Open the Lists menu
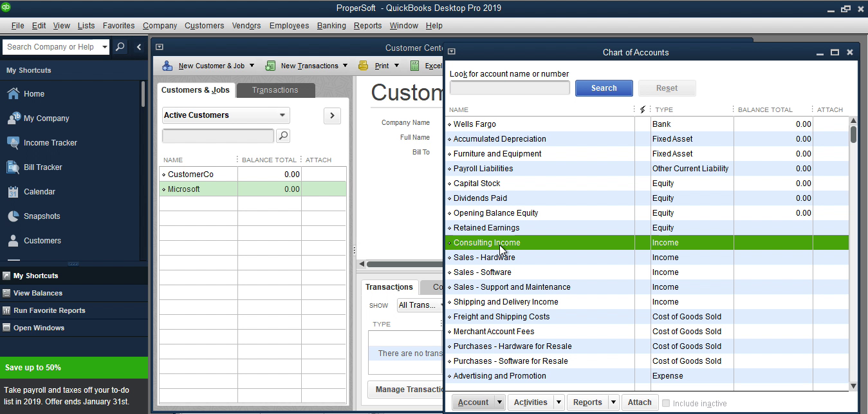868x414 pixels. coord(86,26)
